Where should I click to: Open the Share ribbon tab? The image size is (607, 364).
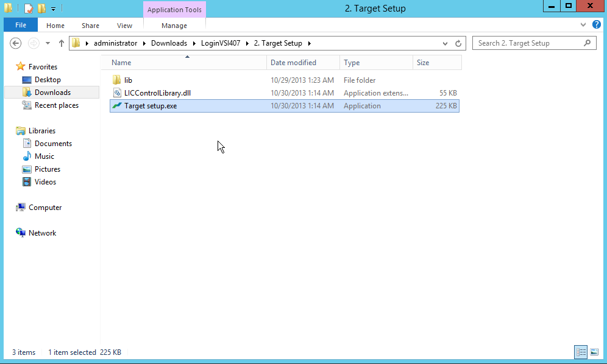tap(90, 26)
